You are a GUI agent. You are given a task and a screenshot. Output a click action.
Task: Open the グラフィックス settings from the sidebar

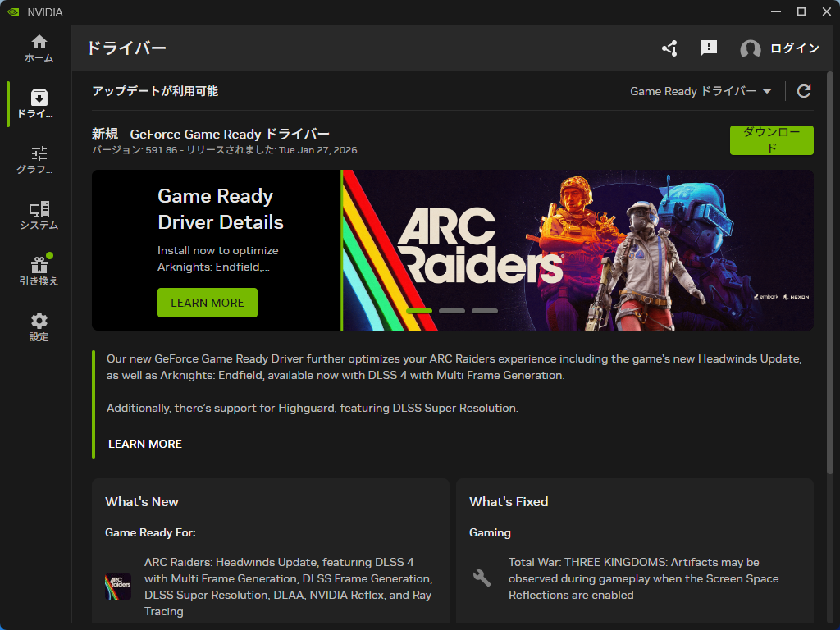[38, 158]
